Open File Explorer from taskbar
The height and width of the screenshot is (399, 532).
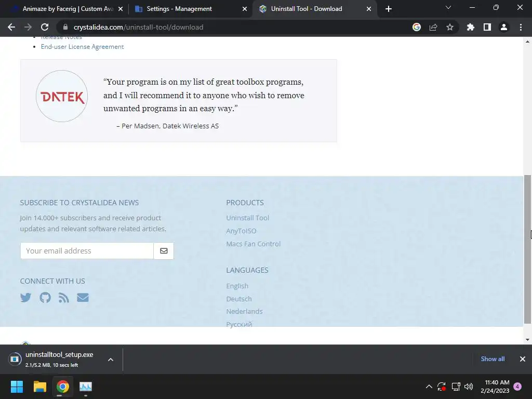pos(39,387)
